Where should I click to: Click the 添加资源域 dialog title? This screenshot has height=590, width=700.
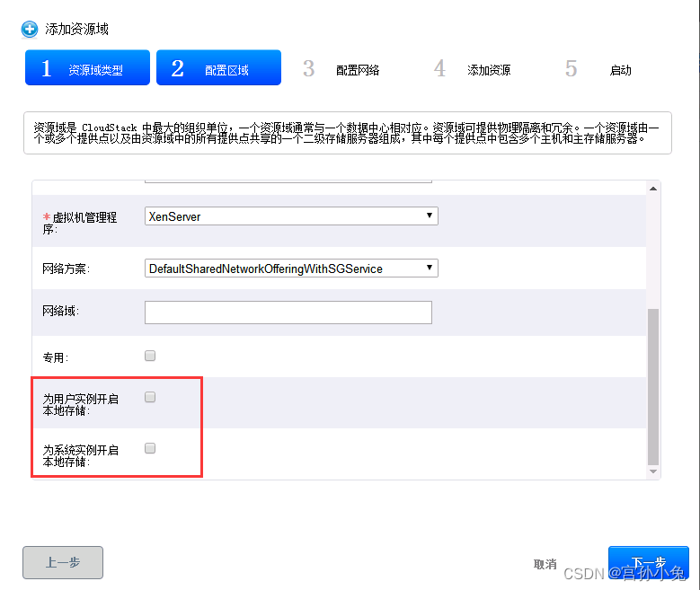coord(76,30)
